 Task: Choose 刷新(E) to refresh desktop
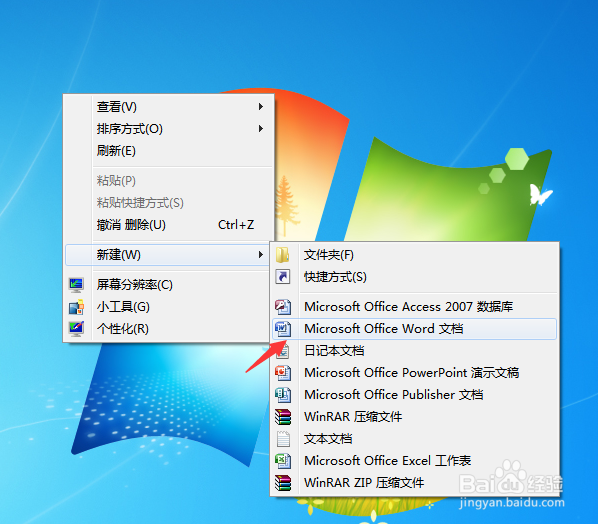pyautogui.click(x=168, y=151)
